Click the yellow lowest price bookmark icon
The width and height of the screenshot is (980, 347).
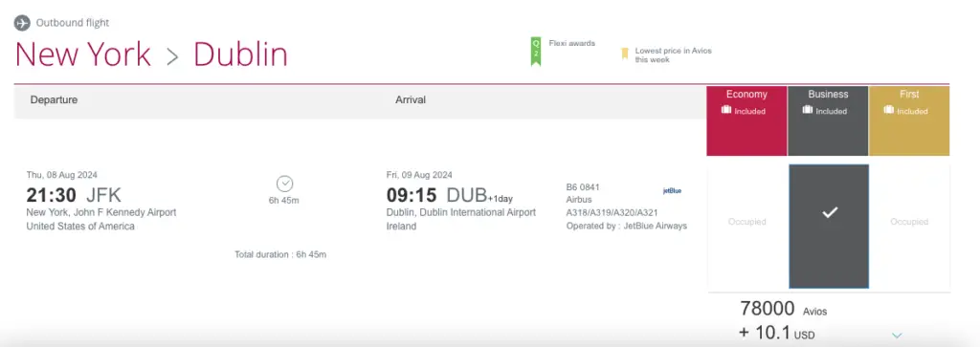click(x=624, y=54)
